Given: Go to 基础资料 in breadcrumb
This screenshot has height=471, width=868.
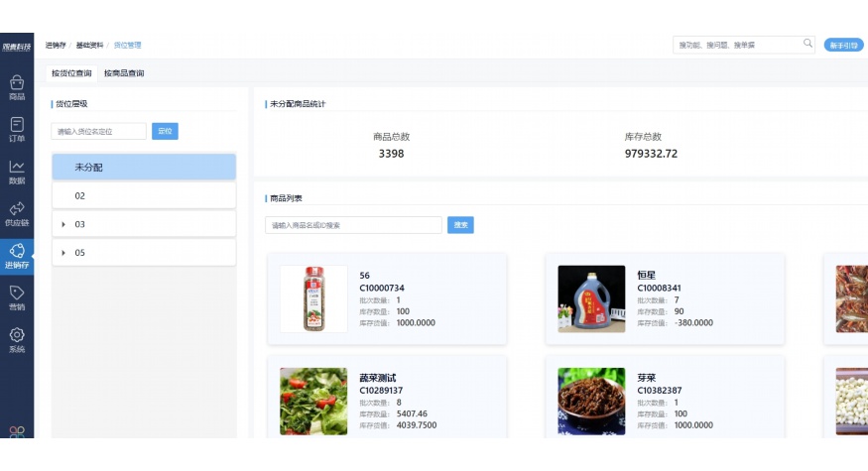Looking at the screenshot, I should [x=89, y=45].
